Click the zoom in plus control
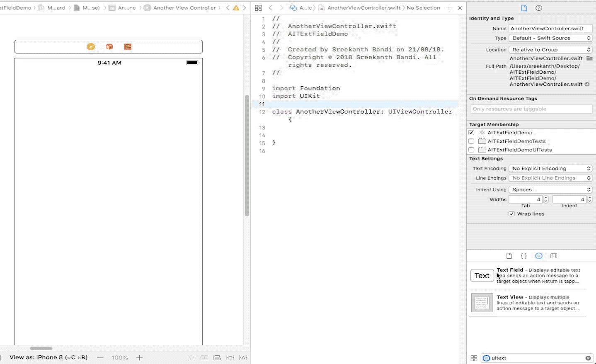The width and height of the screenshot is (596, 364). click(139, 357)
